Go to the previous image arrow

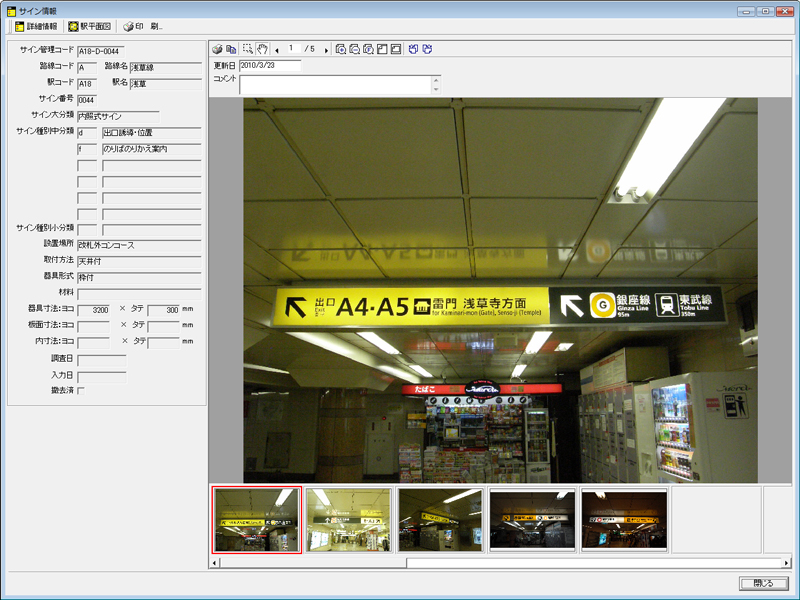tap(277, 49)
